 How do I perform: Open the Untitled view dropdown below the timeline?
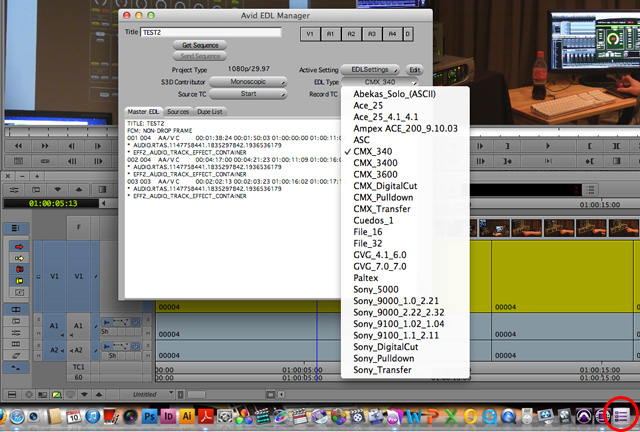tap(147, 394)
